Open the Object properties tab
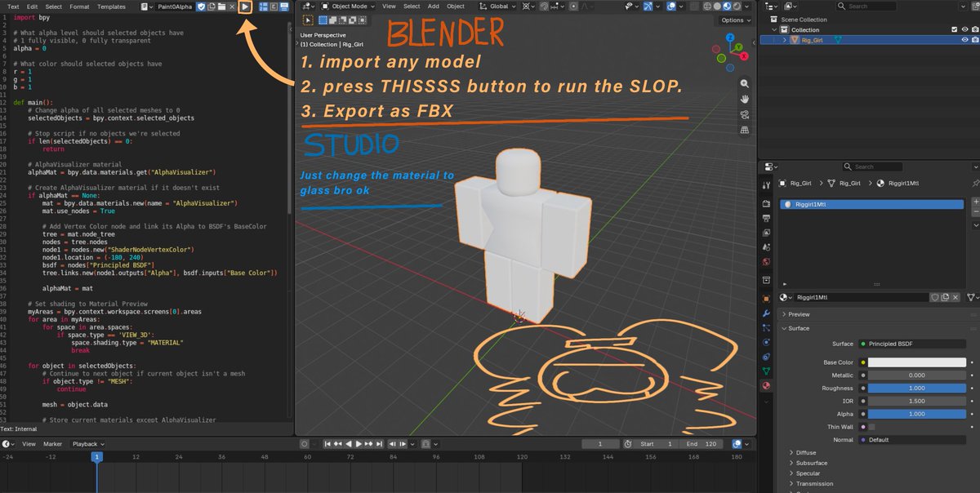 point(766,299)
